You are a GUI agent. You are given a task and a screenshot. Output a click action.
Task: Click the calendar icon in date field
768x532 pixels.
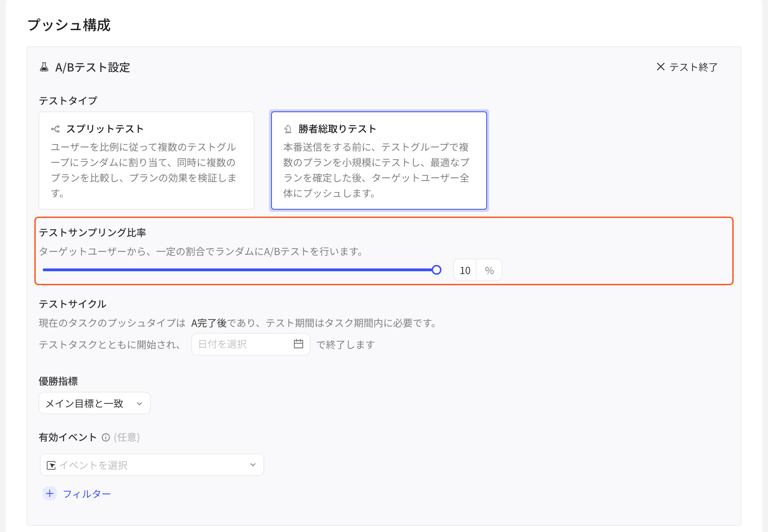click(299, 344)
